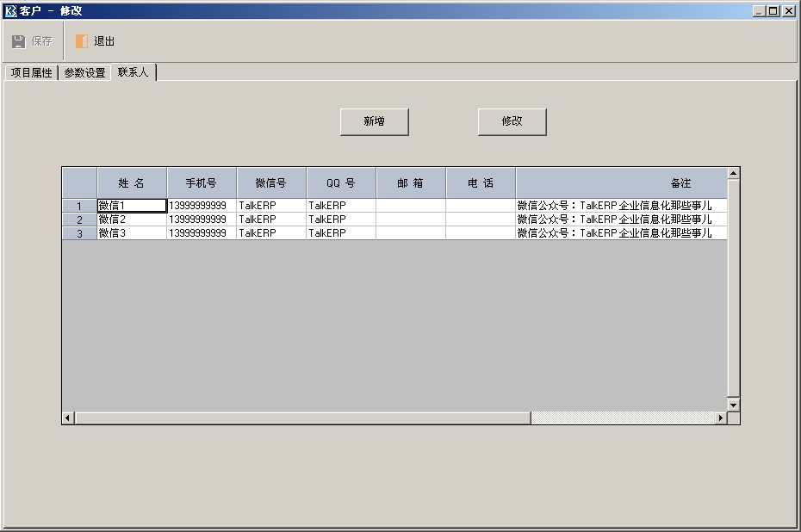Image resolution: width=801 pixels, height=532 pixels.
Task: Click the 保存 save floppy icon
Action: pos(18,41)
